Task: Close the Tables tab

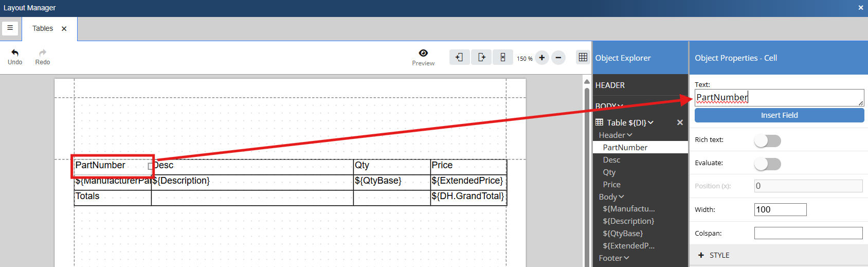Action: 64,29
